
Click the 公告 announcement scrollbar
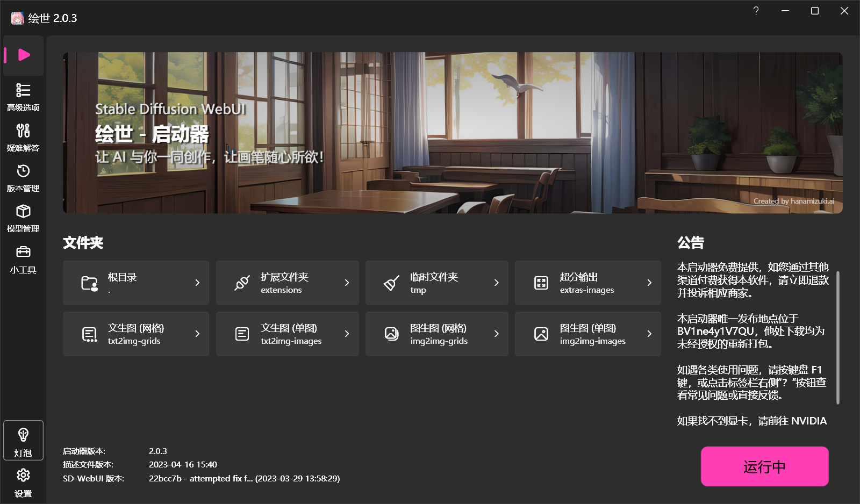(837, 337)
